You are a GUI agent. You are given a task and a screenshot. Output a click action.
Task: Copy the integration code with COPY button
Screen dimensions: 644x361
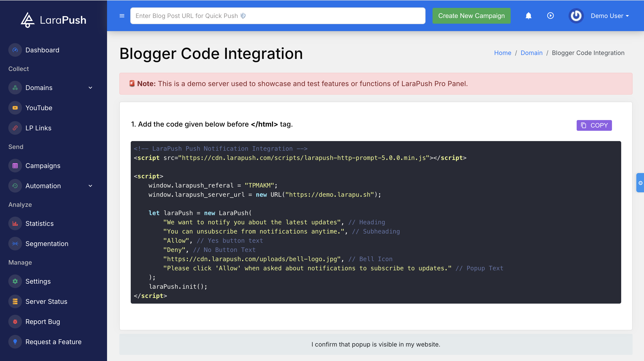(594, 125)
